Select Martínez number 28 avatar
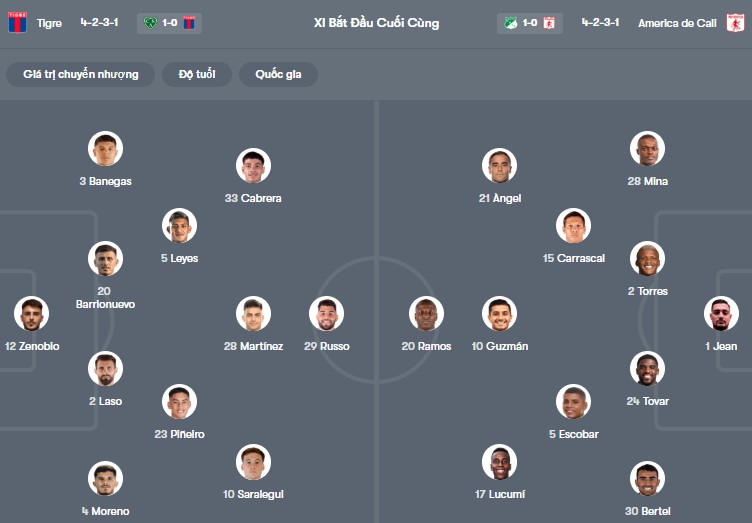The height and width of the screenshot is (523, 752). 254,314
